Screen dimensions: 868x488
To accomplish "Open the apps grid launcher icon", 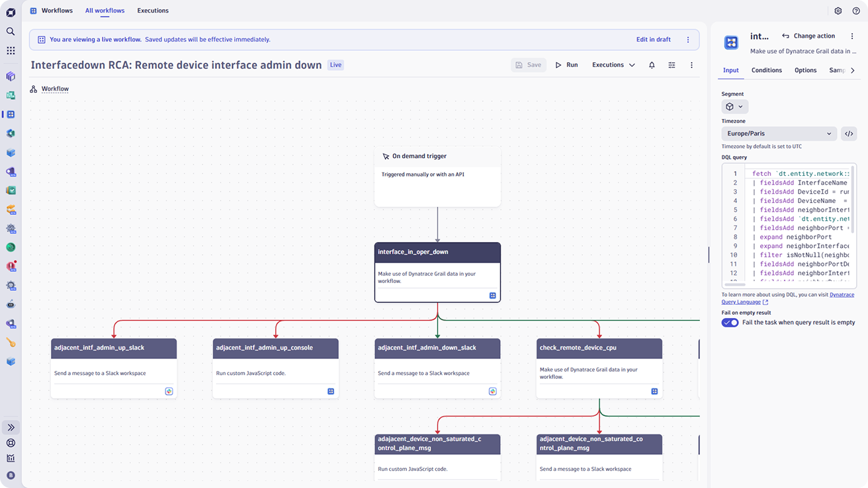I will 11,51.
